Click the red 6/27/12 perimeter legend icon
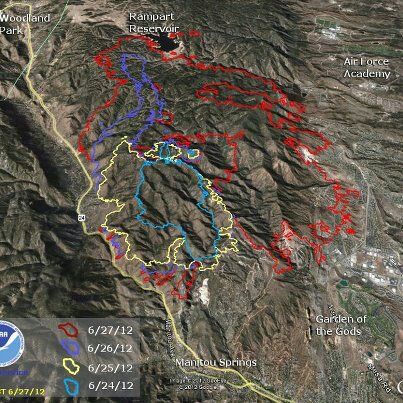The width and height of the screenshot is (403, 403). pos(68,329)
